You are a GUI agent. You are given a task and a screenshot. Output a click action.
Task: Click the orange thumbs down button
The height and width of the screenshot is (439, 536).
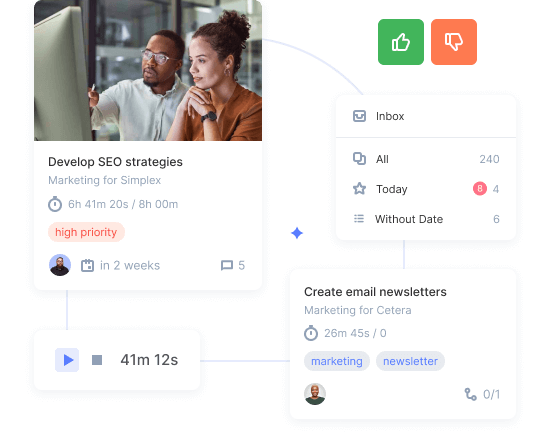coord(454,42)
